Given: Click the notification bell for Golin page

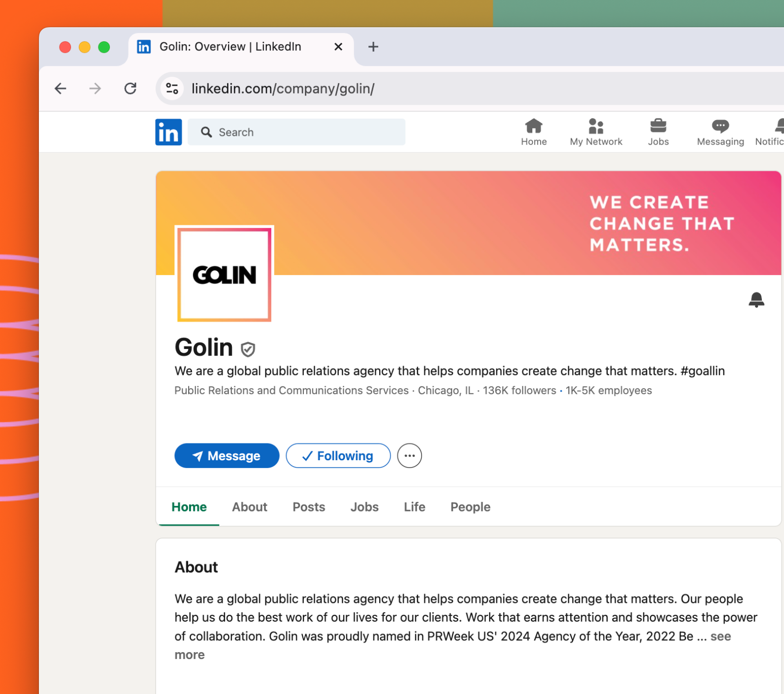Looking at the screenshot, I should coord(756,299).
